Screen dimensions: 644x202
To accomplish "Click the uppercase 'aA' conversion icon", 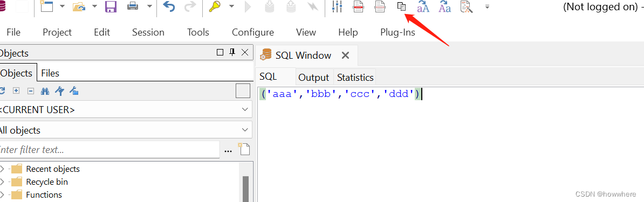I will click(x=423, y=6).
